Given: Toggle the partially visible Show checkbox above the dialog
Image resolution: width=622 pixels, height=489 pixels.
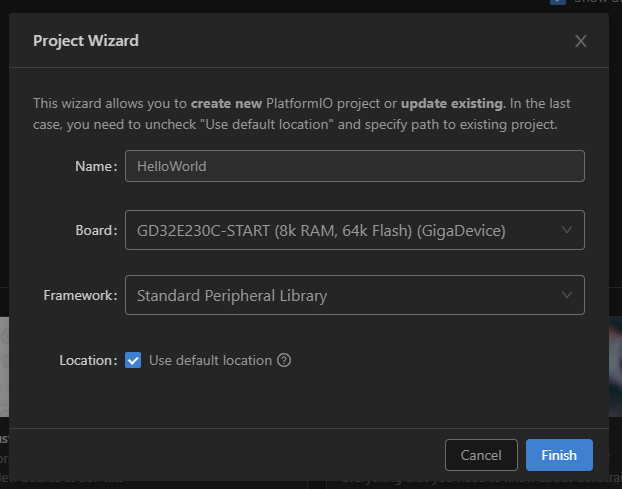Looking at the screenshot, I should click(558, 2).
